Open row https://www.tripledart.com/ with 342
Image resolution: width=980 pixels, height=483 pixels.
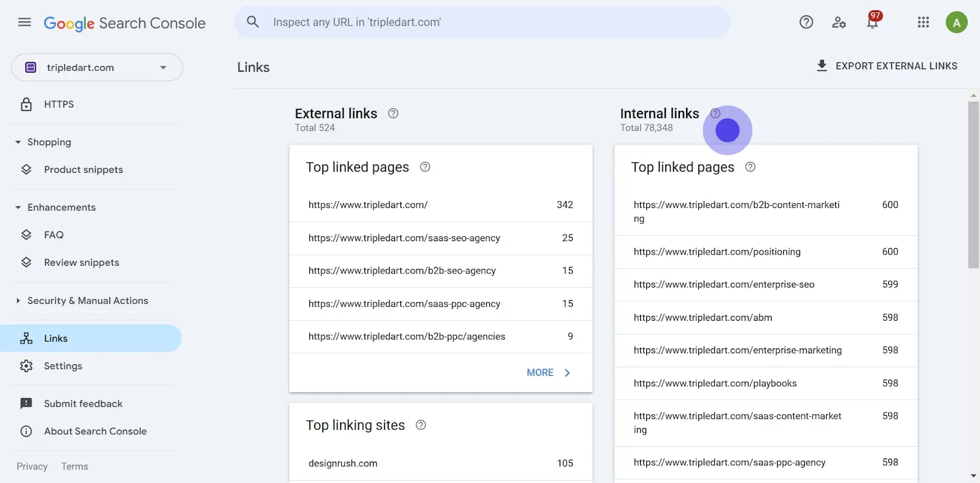coord(441,205)
